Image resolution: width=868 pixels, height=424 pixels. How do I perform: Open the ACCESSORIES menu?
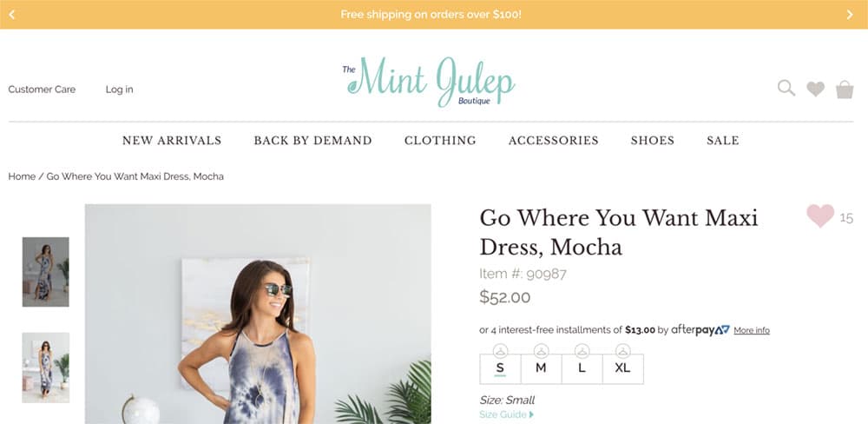(554, 140)
